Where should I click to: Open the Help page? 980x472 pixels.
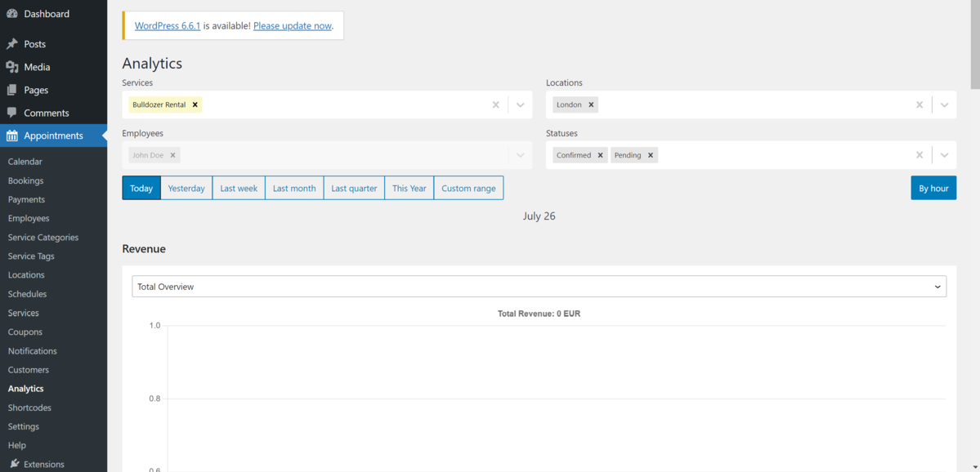(x=17, y=445)
